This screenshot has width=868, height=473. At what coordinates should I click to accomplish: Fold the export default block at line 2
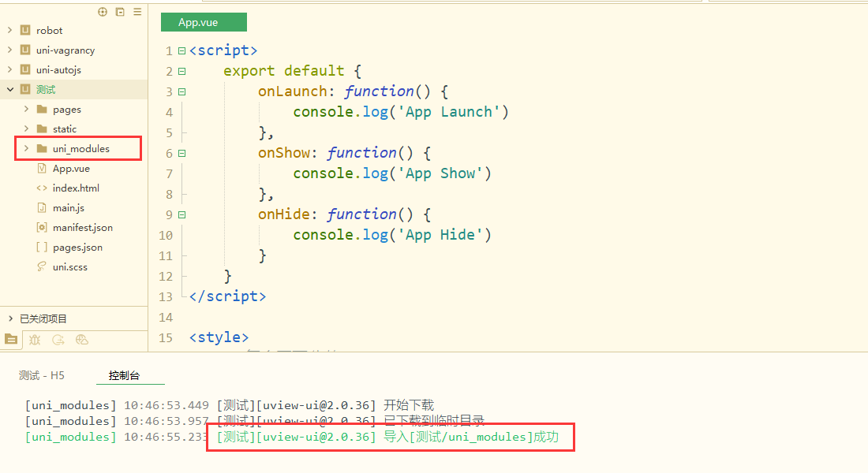(181, 72)
